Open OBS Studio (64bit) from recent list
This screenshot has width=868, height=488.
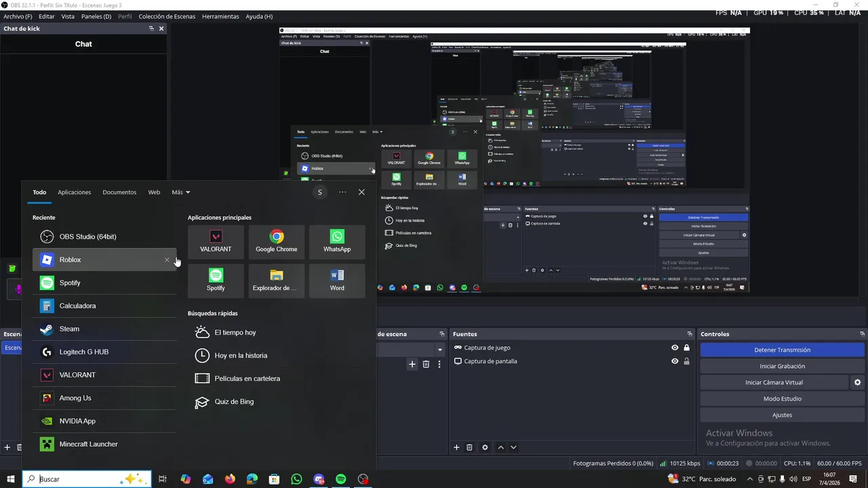104,237
